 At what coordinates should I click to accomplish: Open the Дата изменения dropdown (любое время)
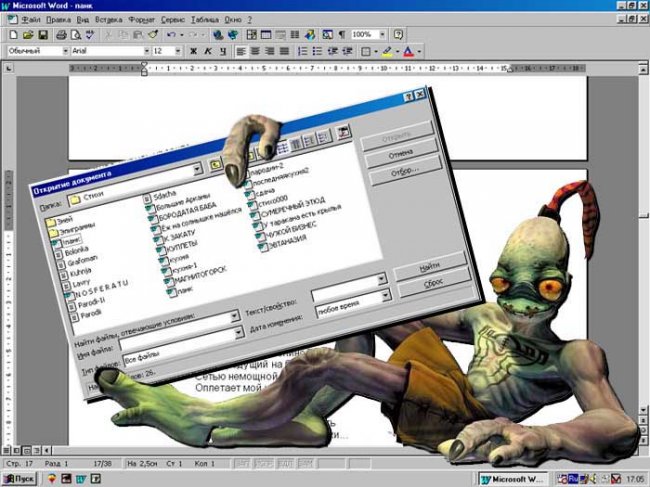386,296
